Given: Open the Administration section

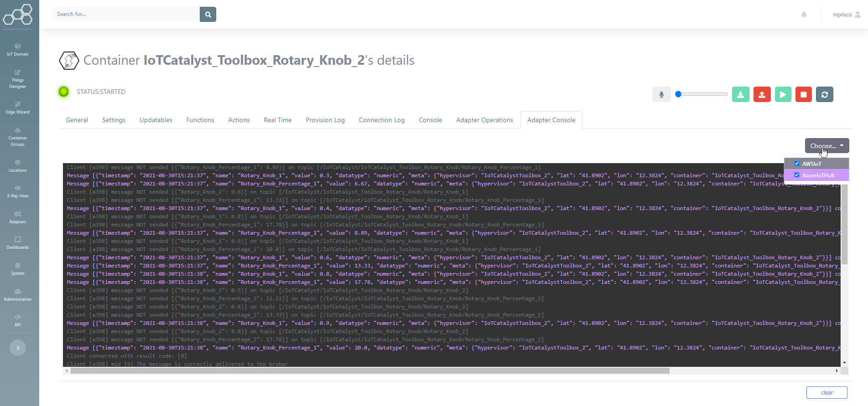Looking at the screenshot, I should (17, 295).
